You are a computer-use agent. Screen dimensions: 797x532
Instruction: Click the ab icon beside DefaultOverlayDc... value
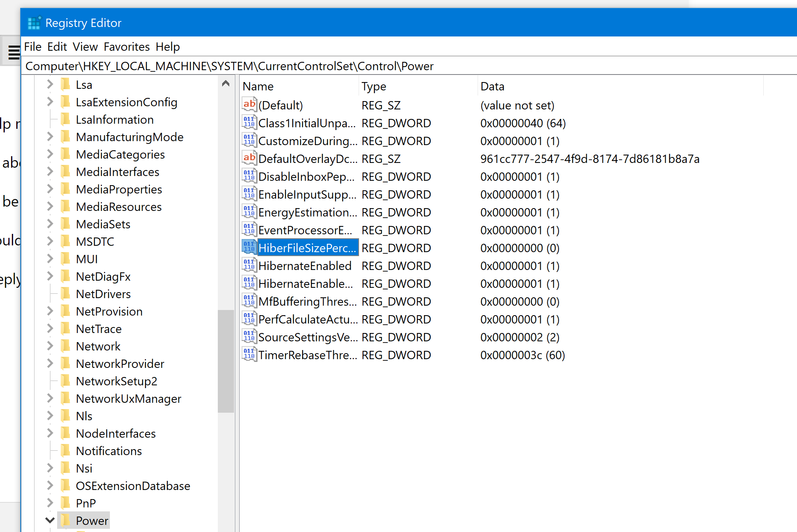coord(249,158)
